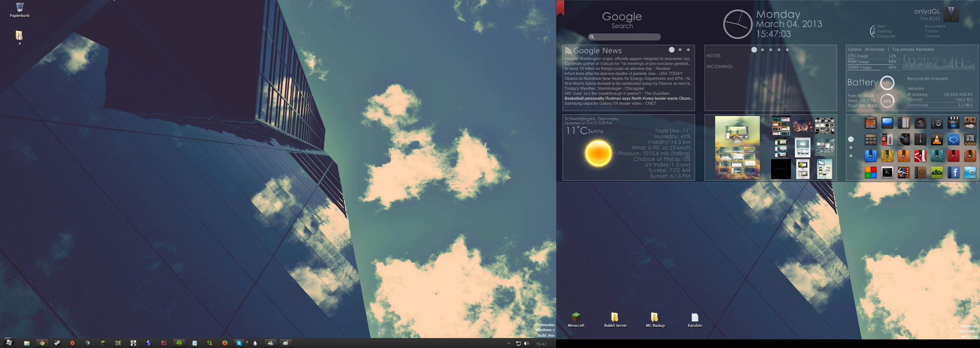This screenshot has height=348, width=980.
Task: Click the Facebook icon in launcher
Action: pos(954,173)
